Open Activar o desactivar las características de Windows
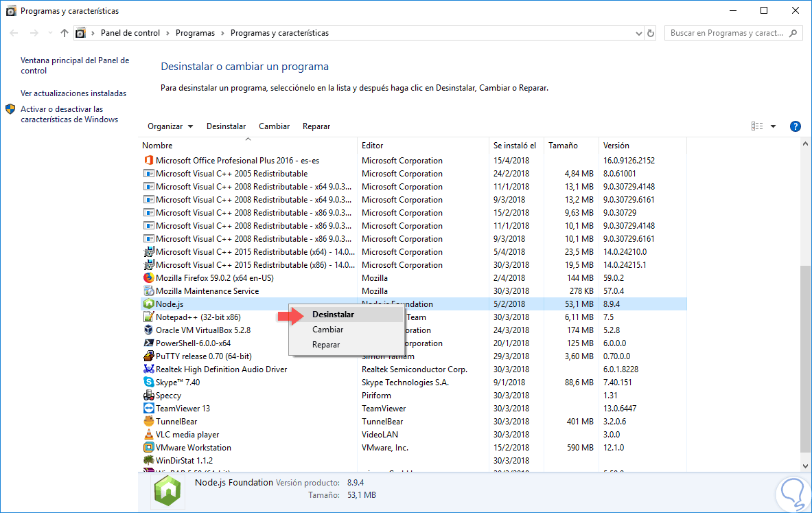The height and width of the screenshot is (513, 812). coord(69,114)
